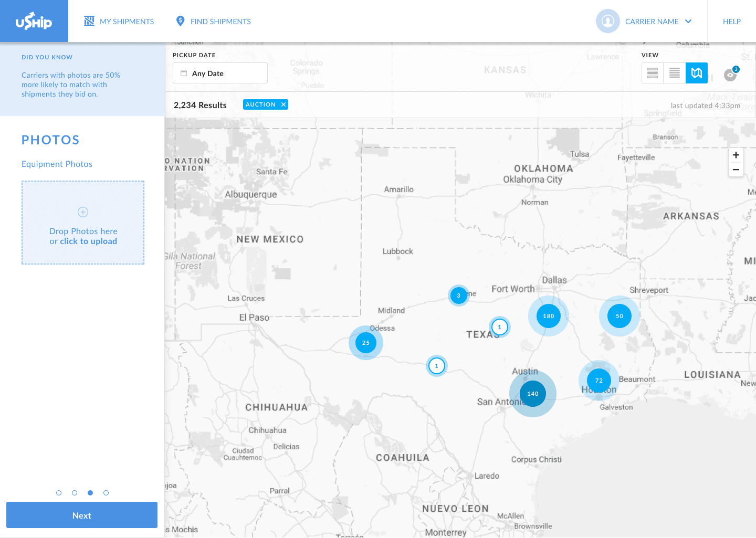Click the plus icon in upload box

tap(83, 212)
